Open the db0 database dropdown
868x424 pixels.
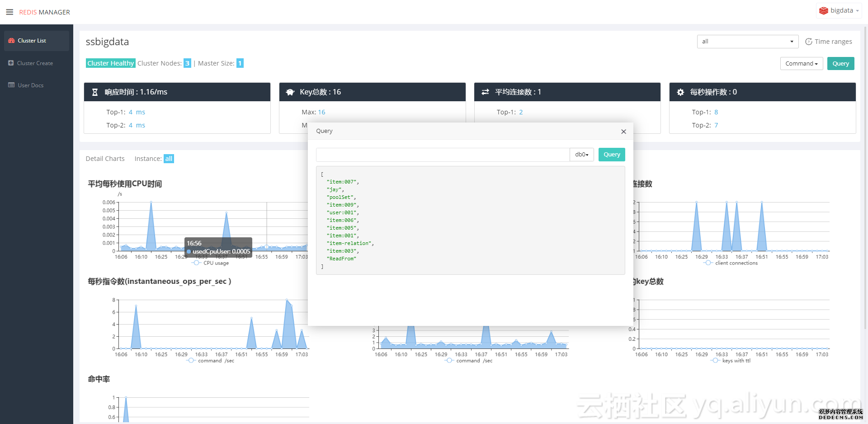pos(581,155)
